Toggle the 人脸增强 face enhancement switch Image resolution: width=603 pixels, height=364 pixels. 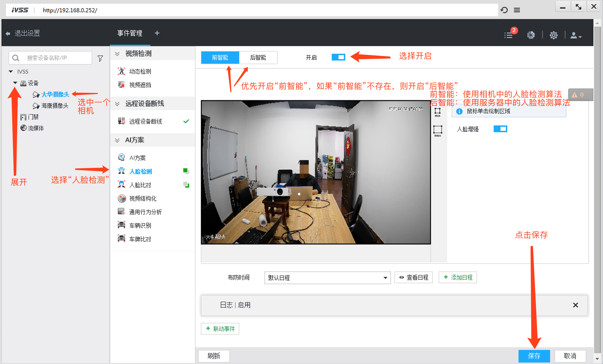tap(500, 129)
